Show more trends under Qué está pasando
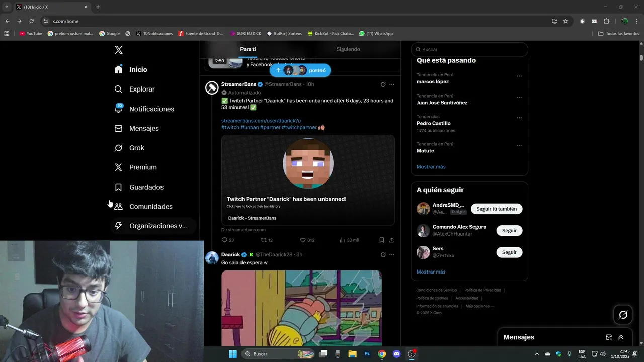 tap(431, 167)
